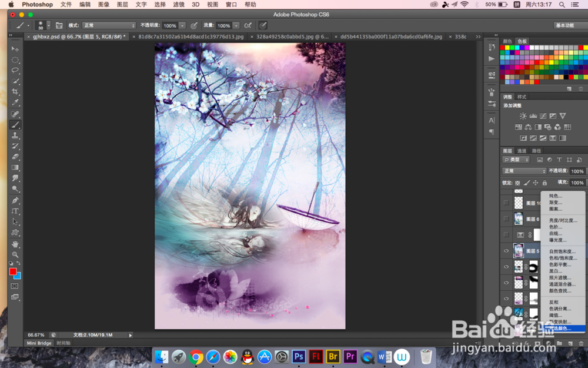Show the 图层 10 layer
The height and width of the screenshot is (368, 588).
click(x=506, y=203)
